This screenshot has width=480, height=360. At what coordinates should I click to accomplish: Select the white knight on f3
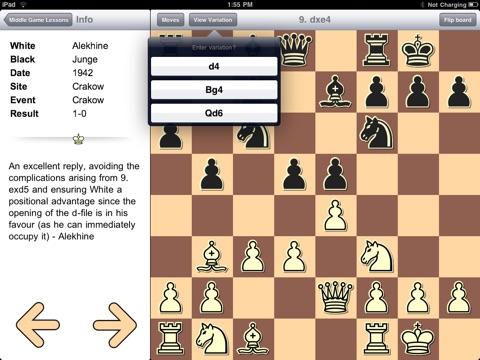pos(377,256)
